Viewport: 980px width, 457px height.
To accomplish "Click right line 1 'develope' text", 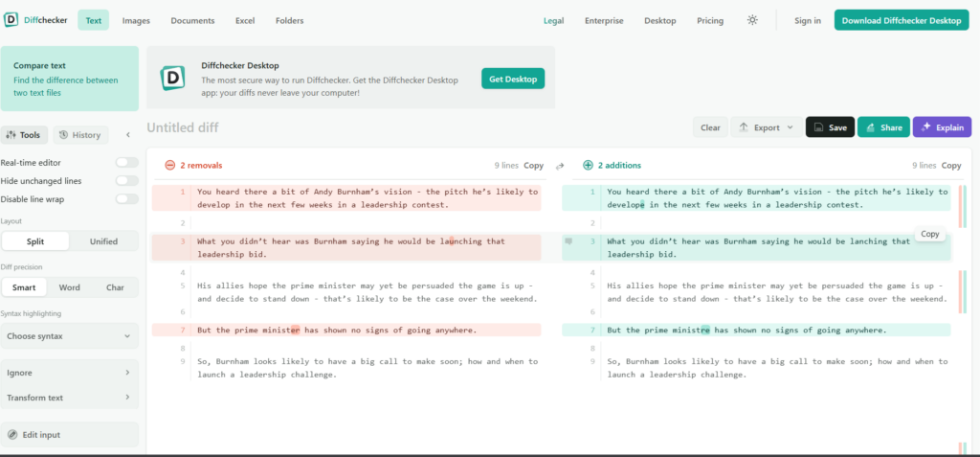I will [626, 205].
